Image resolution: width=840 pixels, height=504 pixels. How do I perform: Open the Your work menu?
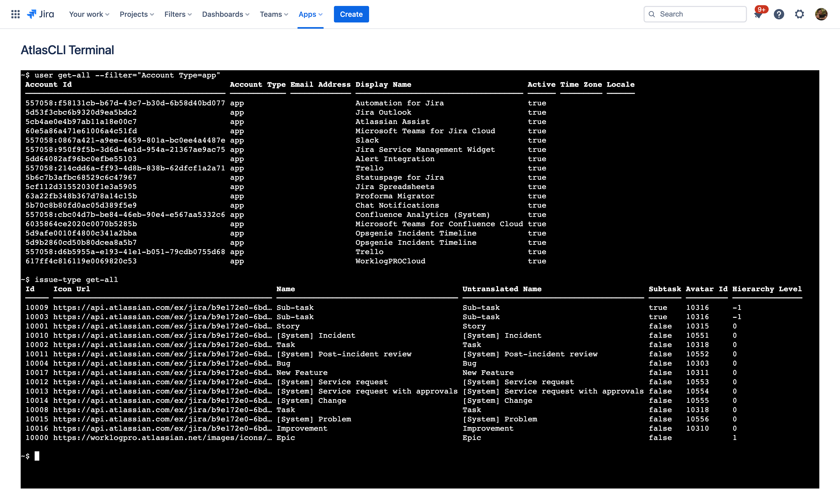(x=88, y=14)
